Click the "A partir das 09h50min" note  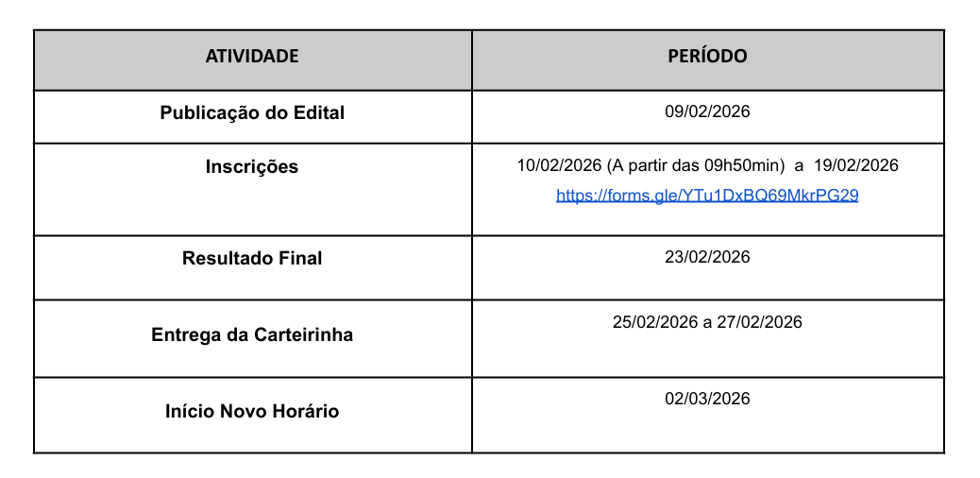[x=695, y=166]
